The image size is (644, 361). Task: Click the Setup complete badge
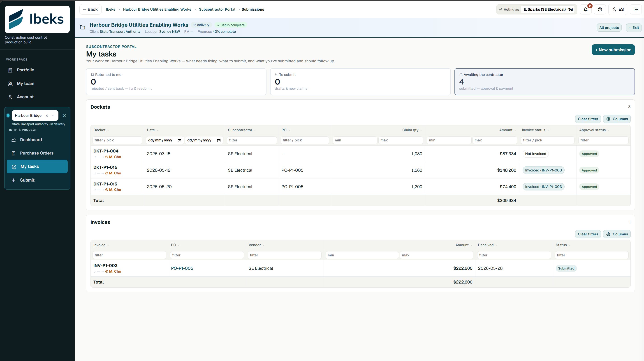click(231, 25)
